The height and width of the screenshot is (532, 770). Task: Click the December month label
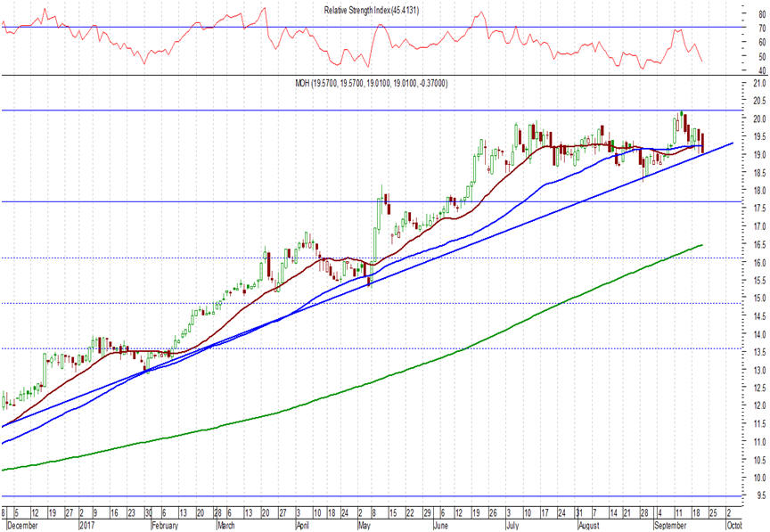point(22,526)
